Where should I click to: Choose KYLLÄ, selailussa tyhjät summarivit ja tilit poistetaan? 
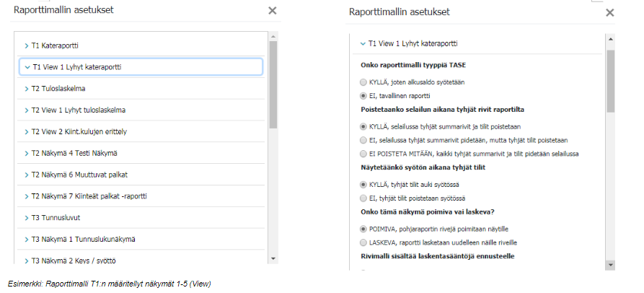point(363,126)
